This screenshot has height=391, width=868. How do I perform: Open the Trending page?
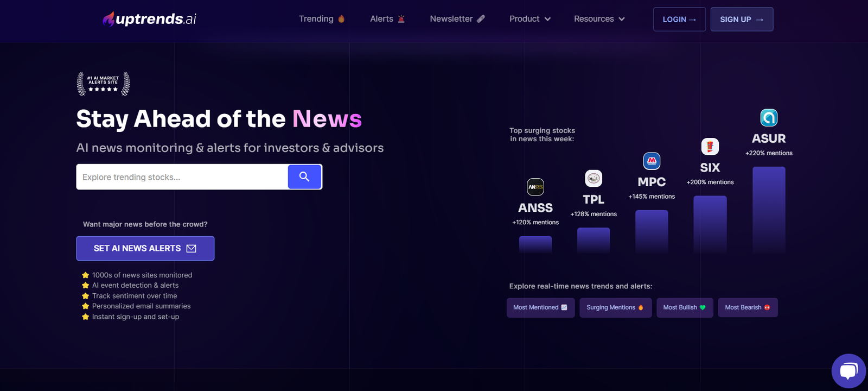[x=322, y=19]
